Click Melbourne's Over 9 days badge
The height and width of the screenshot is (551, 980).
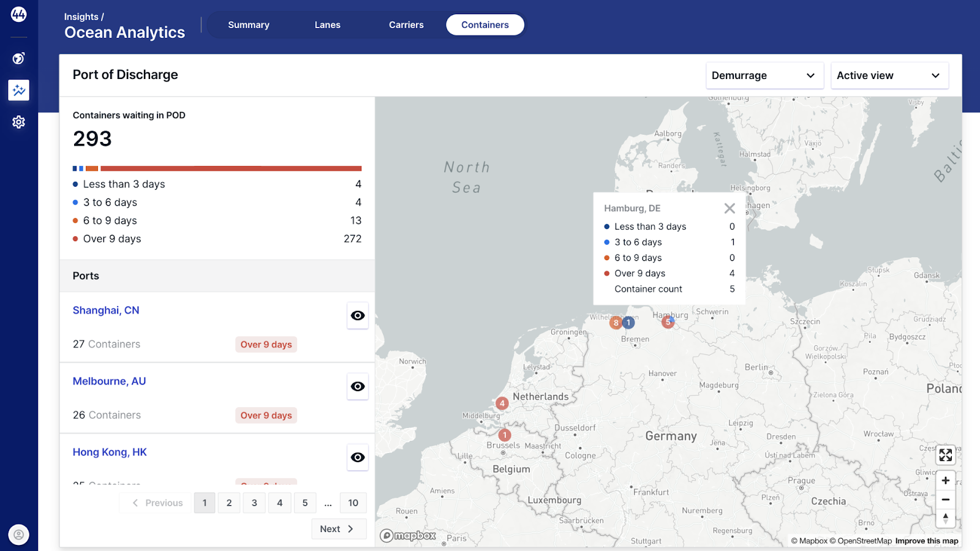click(x=266, y=416)
